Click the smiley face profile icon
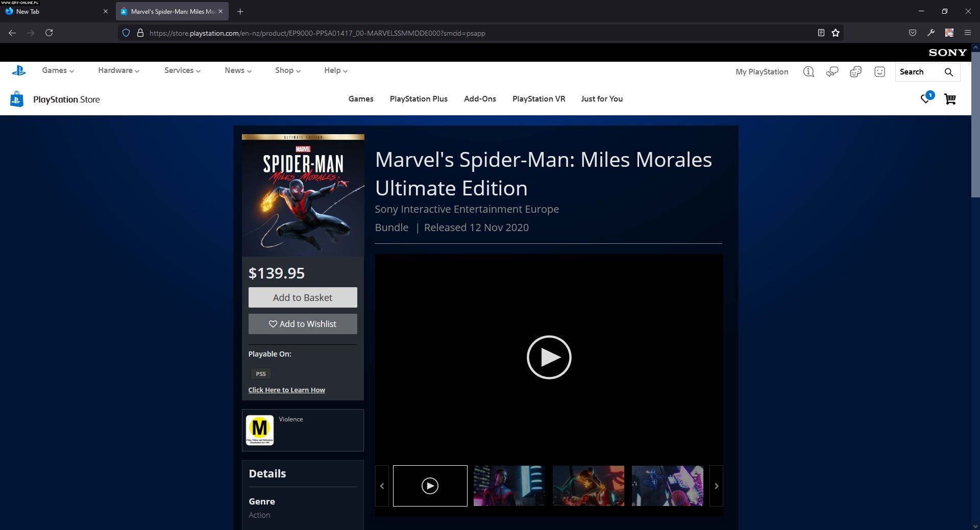 point(879,72)
